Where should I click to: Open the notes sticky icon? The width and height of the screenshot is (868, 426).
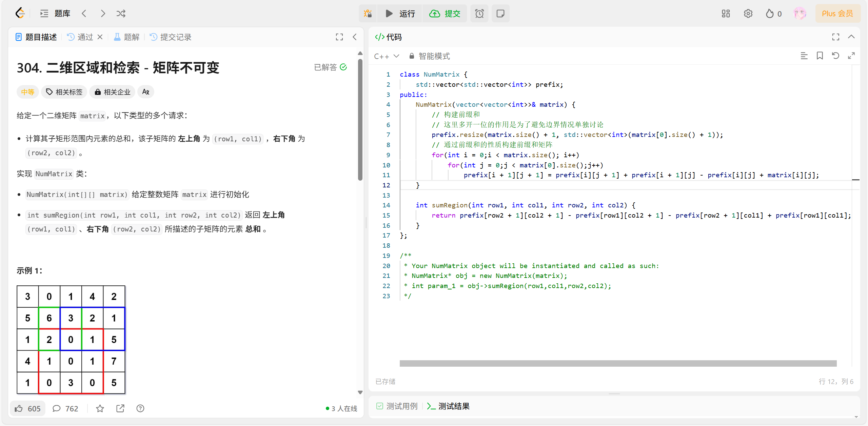coord(500,14)
